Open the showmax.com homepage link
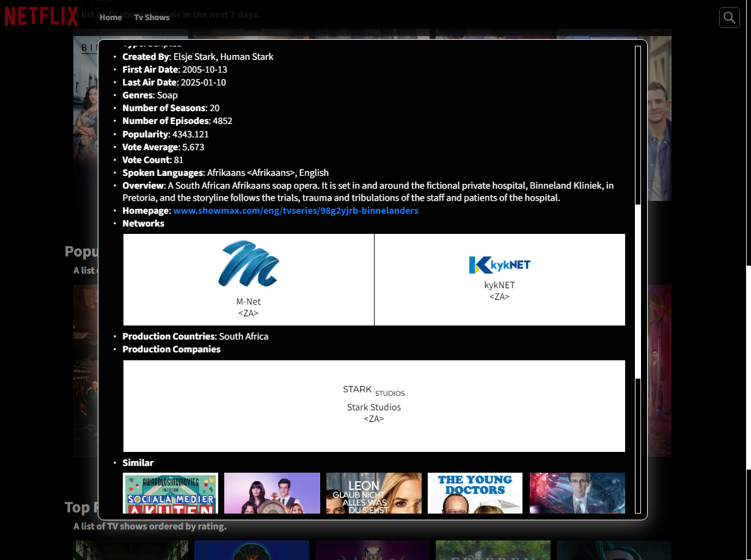Screen dimensions: 751x560 coord(296,211)
